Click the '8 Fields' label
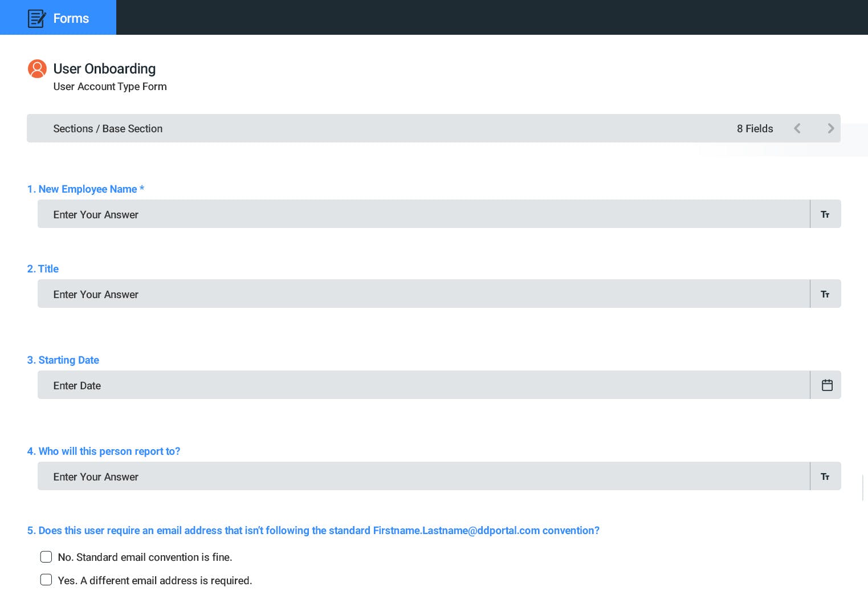 click(x=755, y=129)
